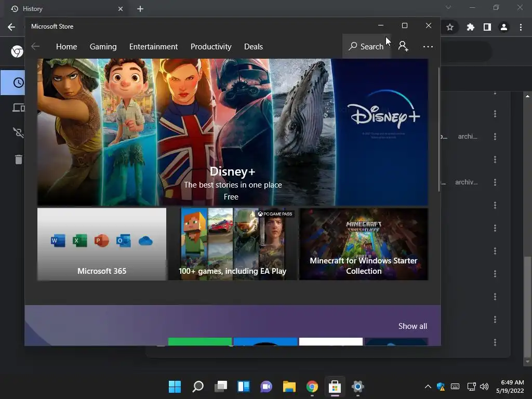Open Chrome's three-dot menu
The height and width of the screenshot is (399, 532).
[521, 27]
